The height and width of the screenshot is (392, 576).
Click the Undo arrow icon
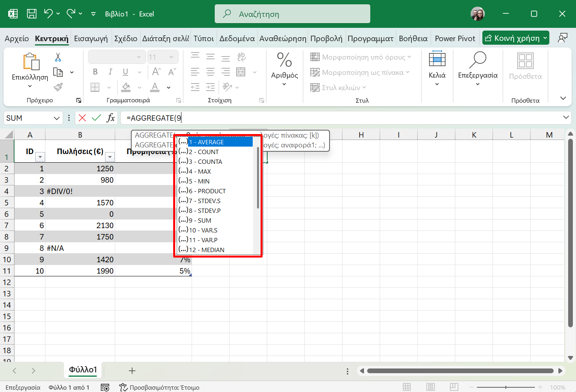click(x=48, y=14)
